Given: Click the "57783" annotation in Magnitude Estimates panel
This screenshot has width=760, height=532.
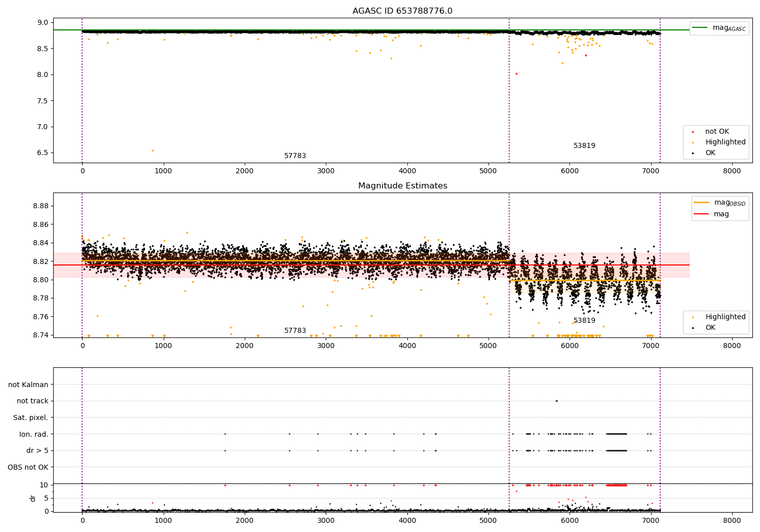Looking at the screenshot, I should coord(295,331).
